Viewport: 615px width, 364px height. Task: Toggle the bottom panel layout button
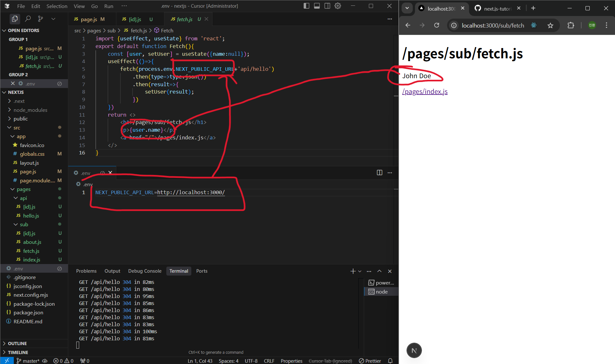[x=317, y=6]
